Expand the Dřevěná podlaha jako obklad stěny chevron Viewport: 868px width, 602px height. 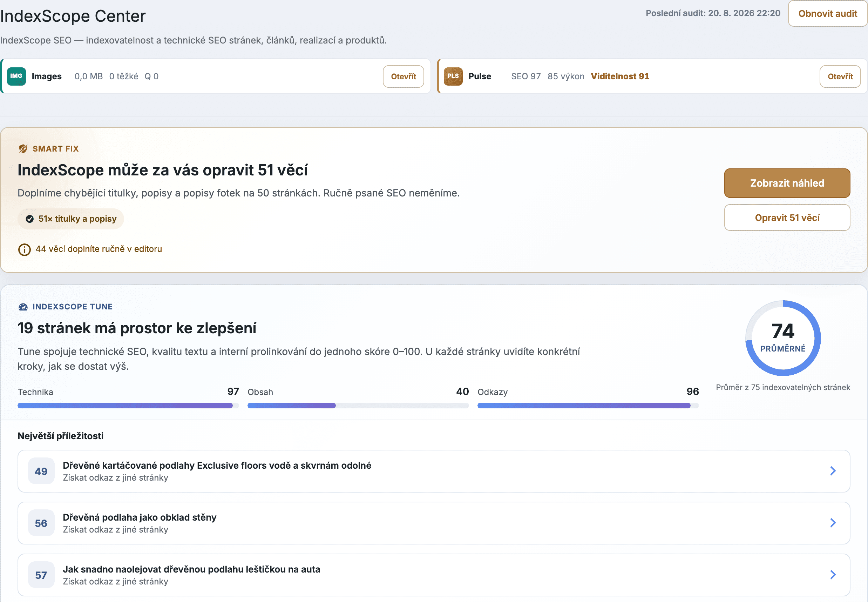point(833,523)
